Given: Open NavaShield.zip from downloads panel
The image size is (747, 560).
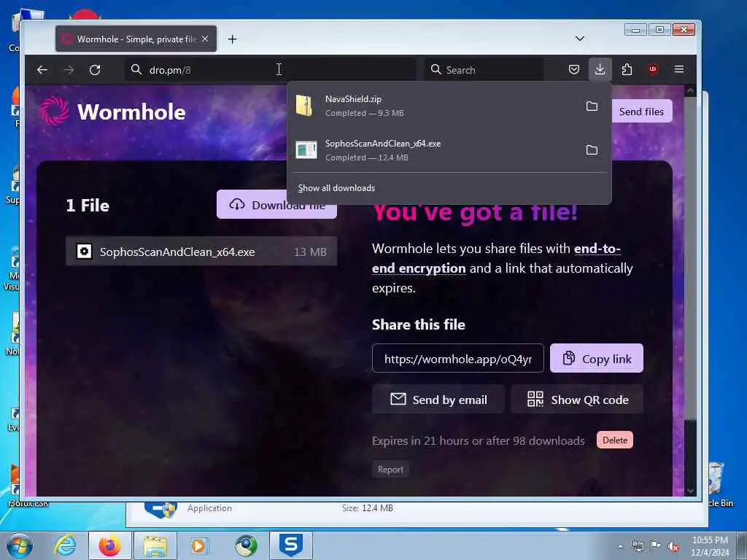Looking at the screenshot, I should [433, 106].
